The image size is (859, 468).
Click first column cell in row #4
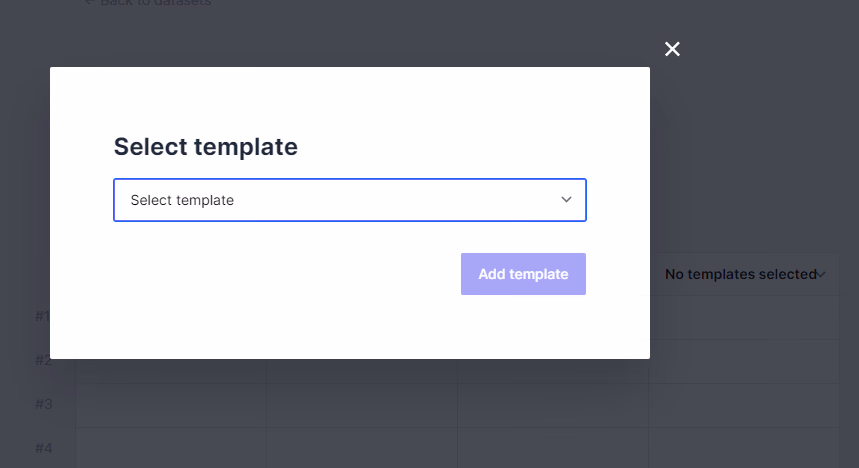pos(171,448)
